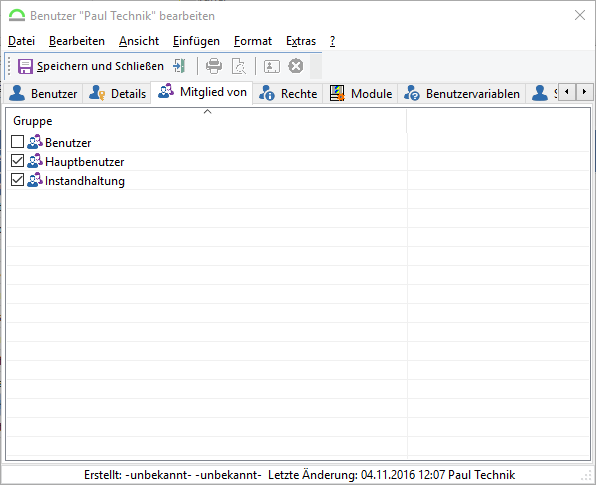596x485 pixels.
Task: Enable the Benutzer group checkbox
Action: pyautogui.click(x=17, y=142)
